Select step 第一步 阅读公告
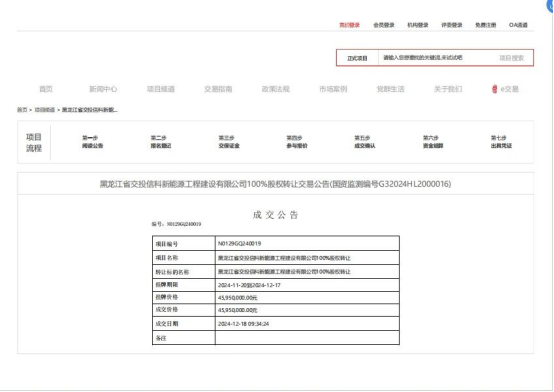 [92, 142]
